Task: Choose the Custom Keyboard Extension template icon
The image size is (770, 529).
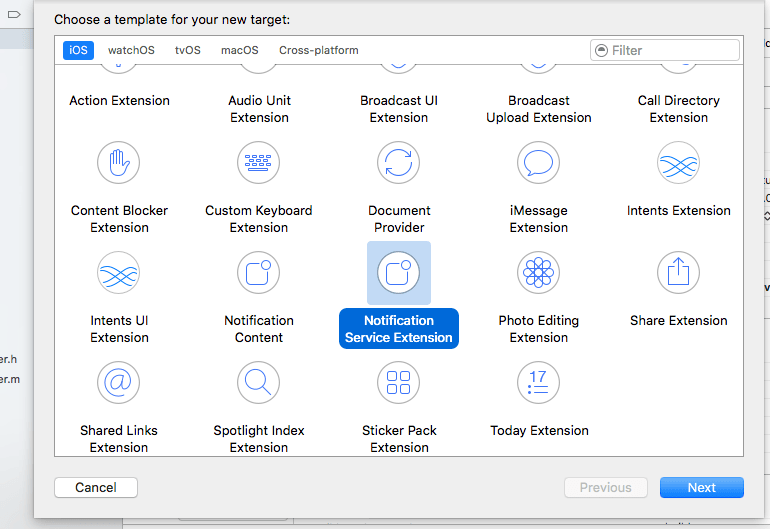Action: (259, 162)
